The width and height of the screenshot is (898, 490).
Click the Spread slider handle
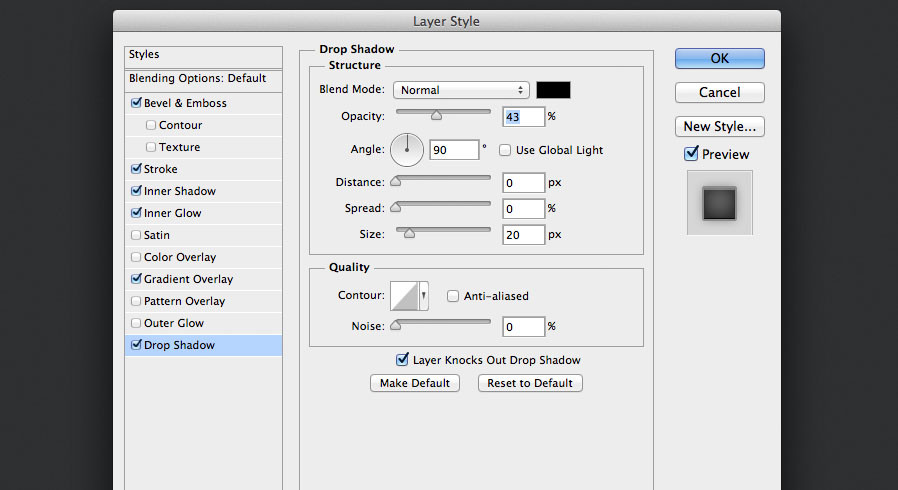[396, 207]
